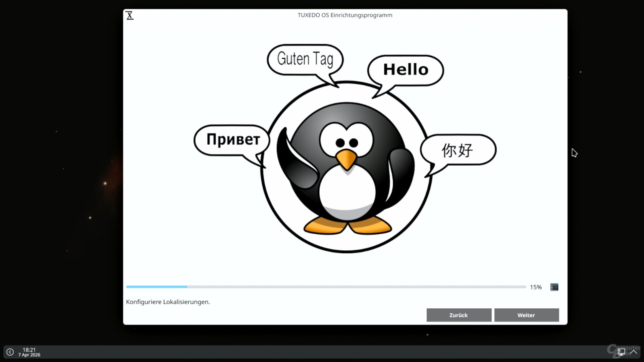Open the wired network tray icon
The image size is (644, 362).
[x=621, y=352]
